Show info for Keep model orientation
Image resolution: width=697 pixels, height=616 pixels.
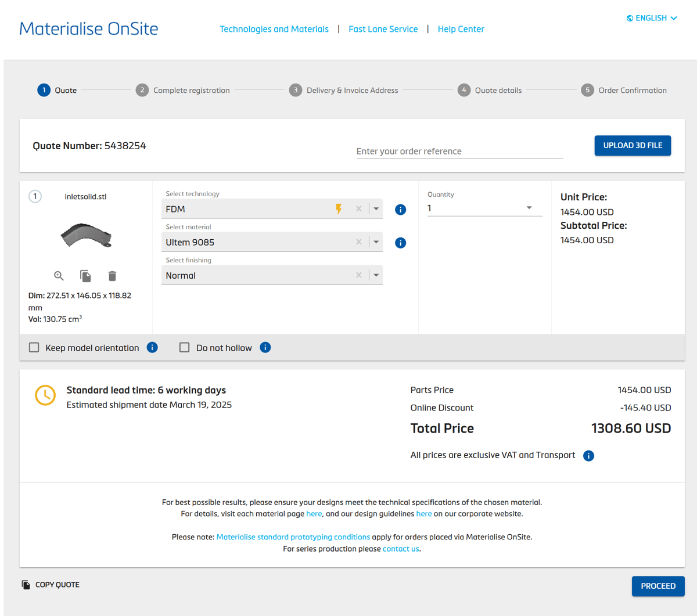coord(152,348)
